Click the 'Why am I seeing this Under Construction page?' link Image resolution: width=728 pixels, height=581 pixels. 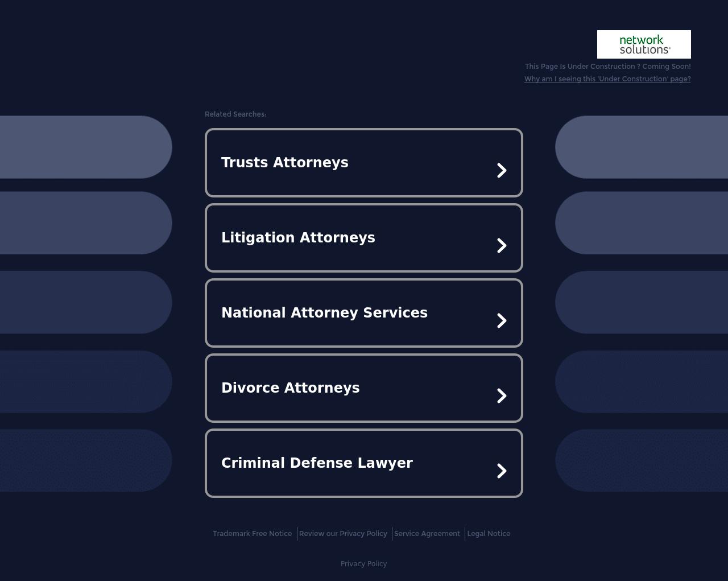coord(607,79)
